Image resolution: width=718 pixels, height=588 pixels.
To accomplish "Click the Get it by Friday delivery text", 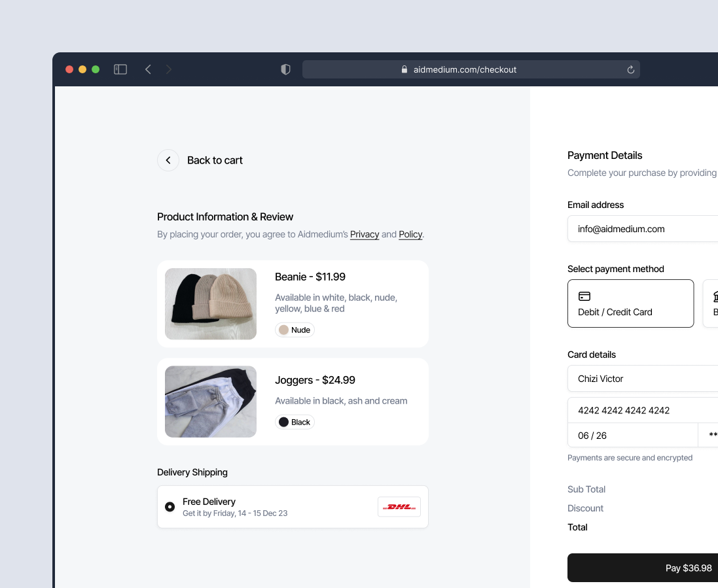I will tap(235, 513).
